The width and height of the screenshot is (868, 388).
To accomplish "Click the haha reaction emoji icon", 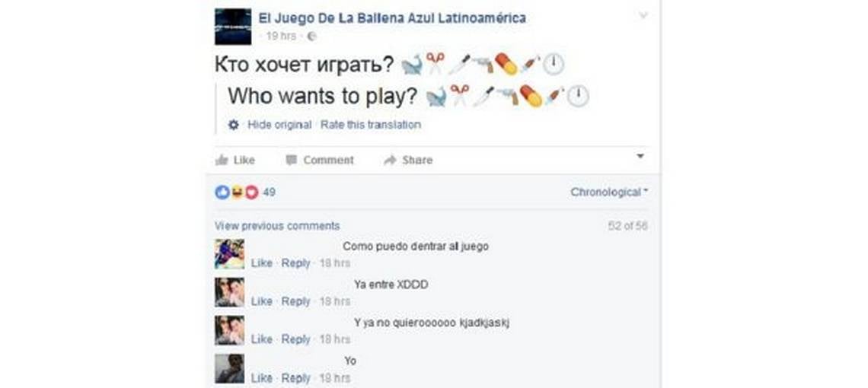I will tap(236, 192).
